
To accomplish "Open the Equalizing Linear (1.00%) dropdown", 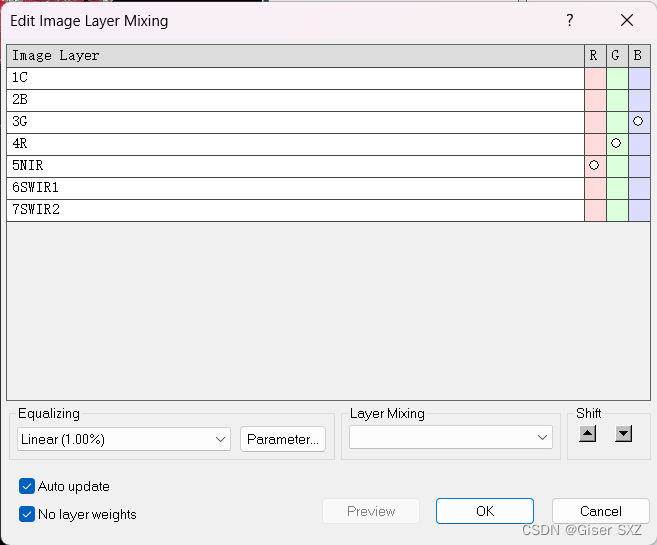I will click(124, 439).
